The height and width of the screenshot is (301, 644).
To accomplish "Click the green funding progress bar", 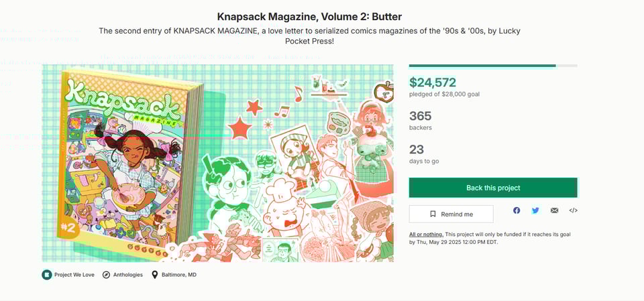I will (482, 66).
